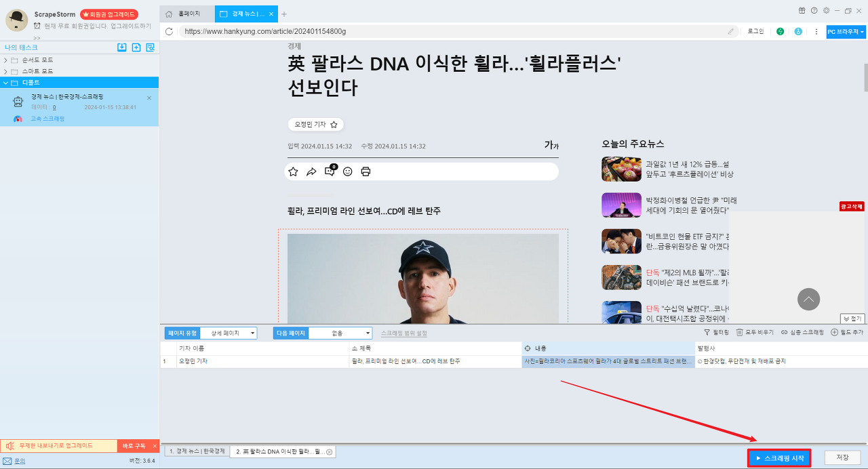868x469 pixels.
Task: Open the PC 브라우저 dropdown
Action: (846, 31)
